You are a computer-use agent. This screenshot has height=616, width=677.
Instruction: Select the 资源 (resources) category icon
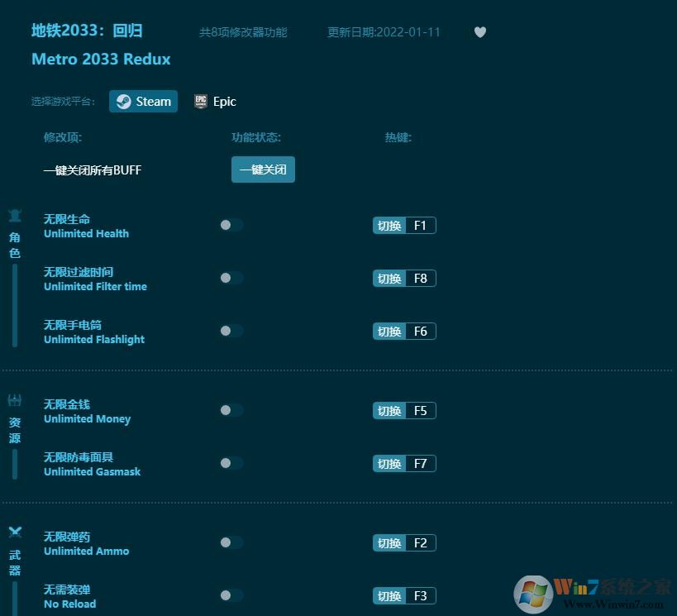14,399
